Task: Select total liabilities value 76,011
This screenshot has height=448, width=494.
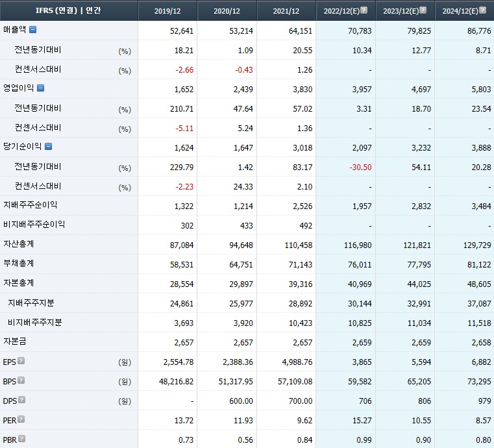Action: click(360, 265)
